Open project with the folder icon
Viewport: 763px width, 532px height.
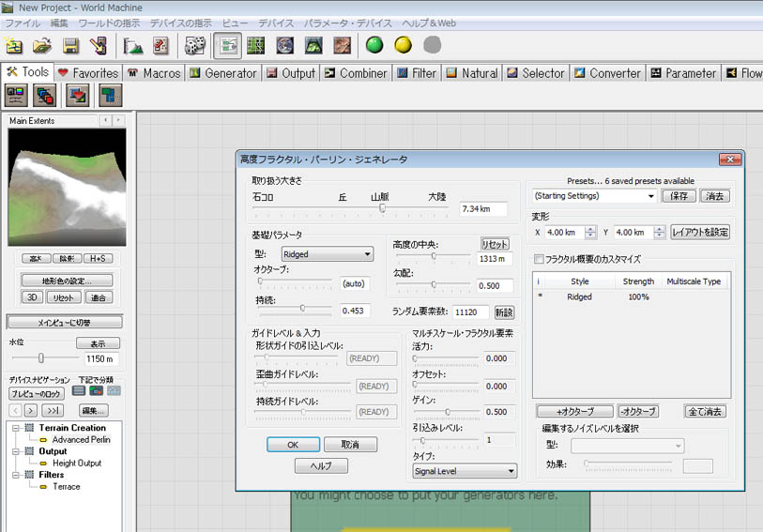point(42,45)
